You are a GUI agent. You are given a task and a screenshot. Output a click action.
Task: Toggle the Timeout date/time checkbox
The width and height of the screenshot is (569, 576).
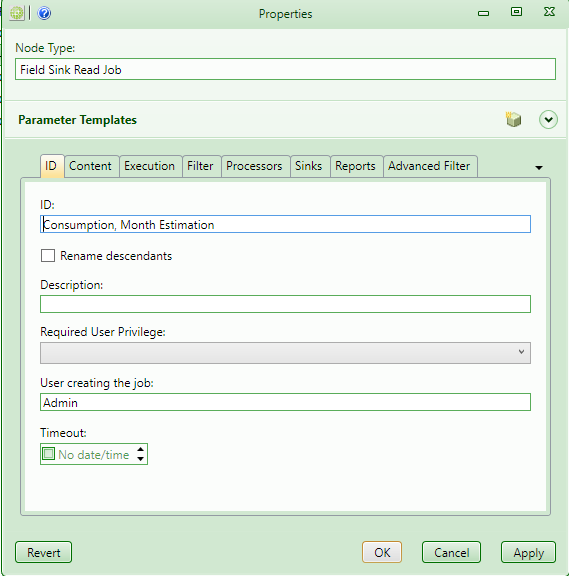point(48,454)
